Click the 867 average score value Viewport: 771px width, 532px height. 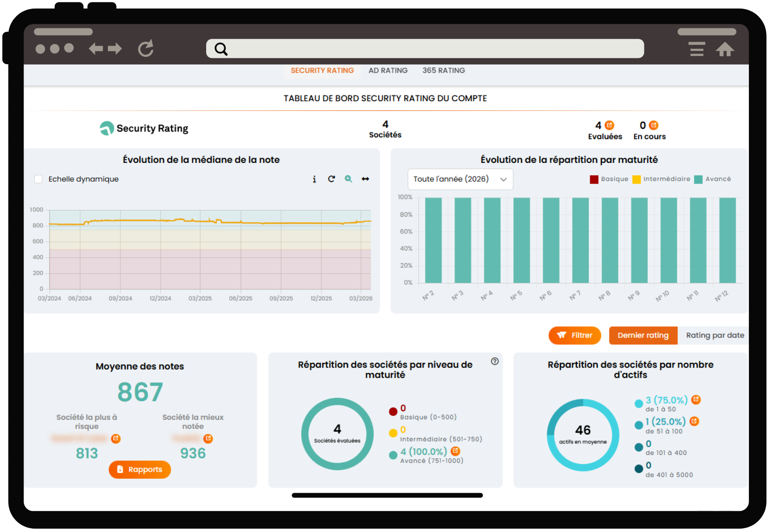[x=140, y=392]
